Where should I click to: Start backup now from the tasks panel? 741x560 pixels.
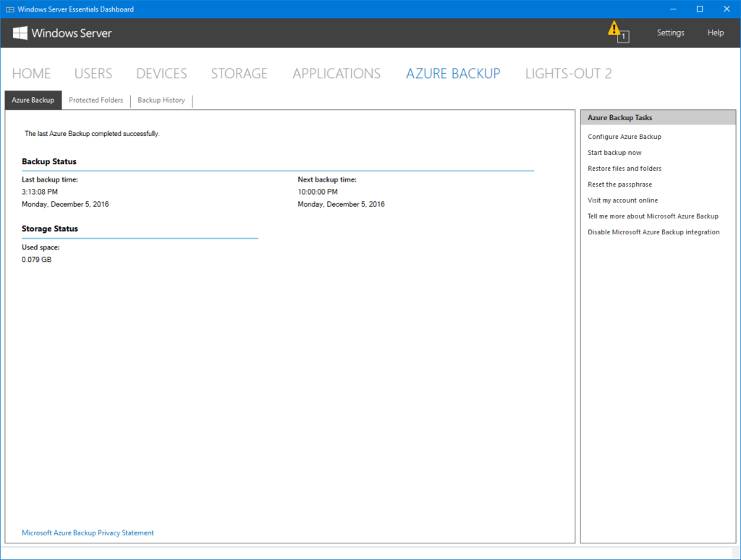[614, 153]
